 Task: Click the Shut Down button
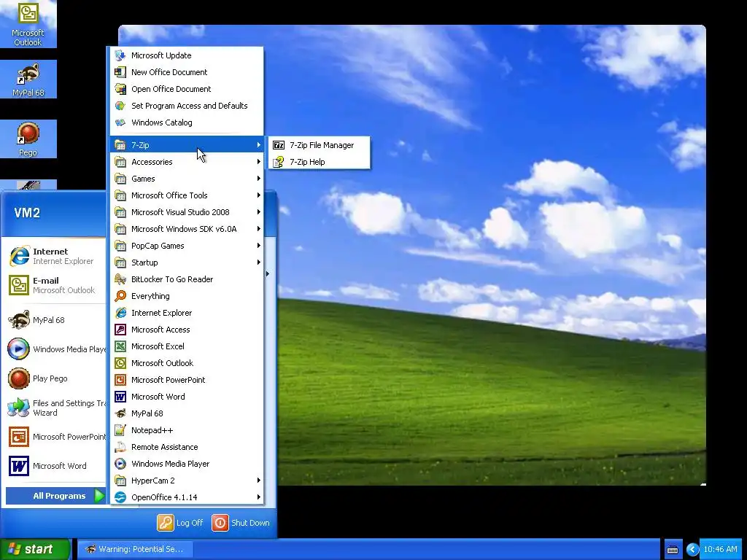pos(241,523)
